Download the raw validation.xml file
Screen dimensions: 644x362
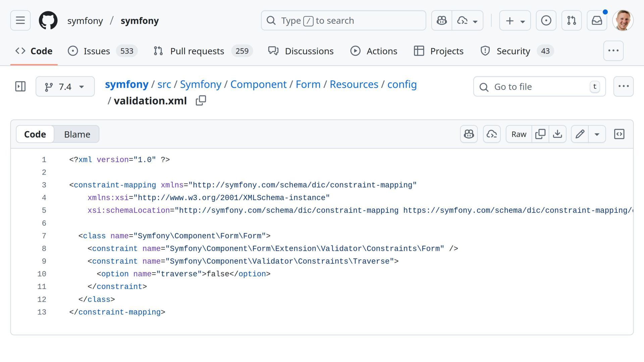pyautogui.click(x=557, y=134)
